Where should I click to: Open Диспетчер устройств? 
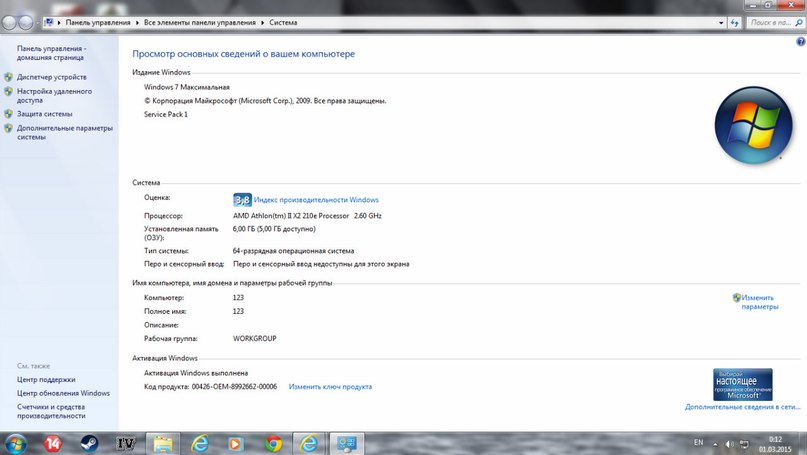point(51,77)
